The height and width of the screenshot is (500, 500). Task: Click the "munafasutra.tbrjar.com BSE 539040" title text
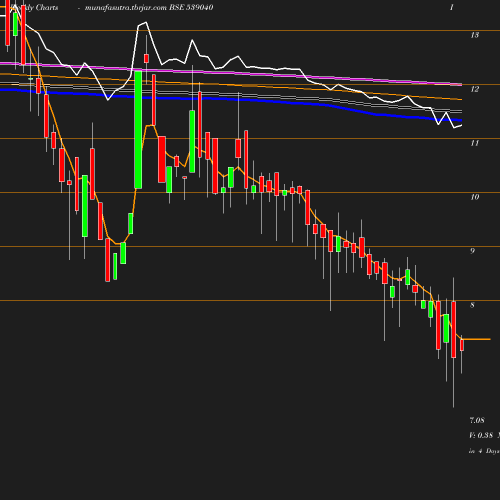[149, 8]
